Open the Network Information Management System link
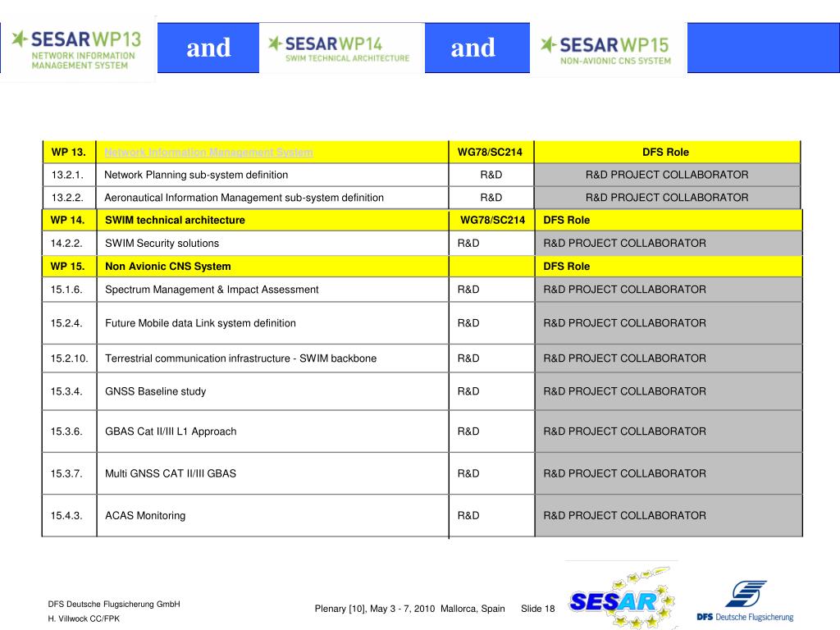840x630 pixels. tap(208, 153)
